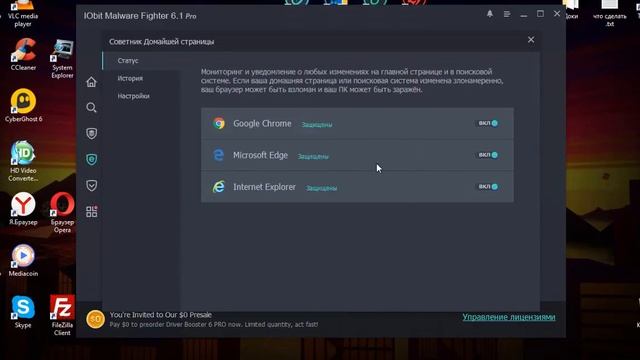The width and height of the screenshot is (640, 360).
Task: Open Yandex Browser desktop shortcut
Action: coord(23,209)
